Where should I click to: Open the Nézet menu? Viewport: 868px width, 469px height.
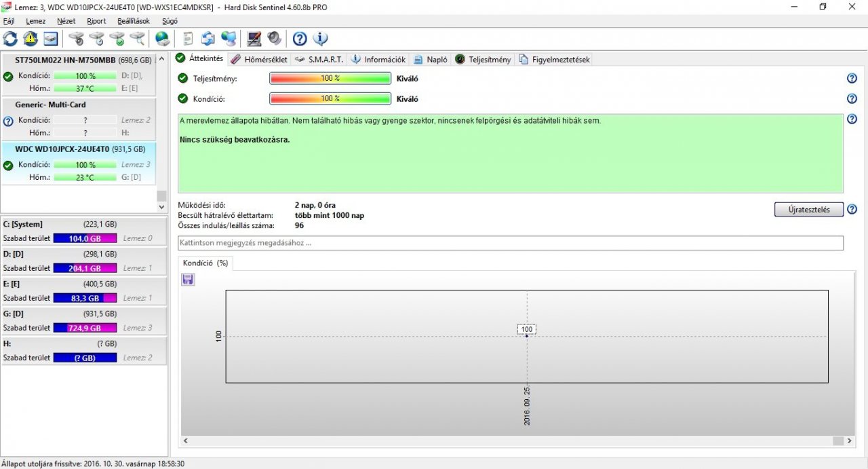(x=66, y=21)
